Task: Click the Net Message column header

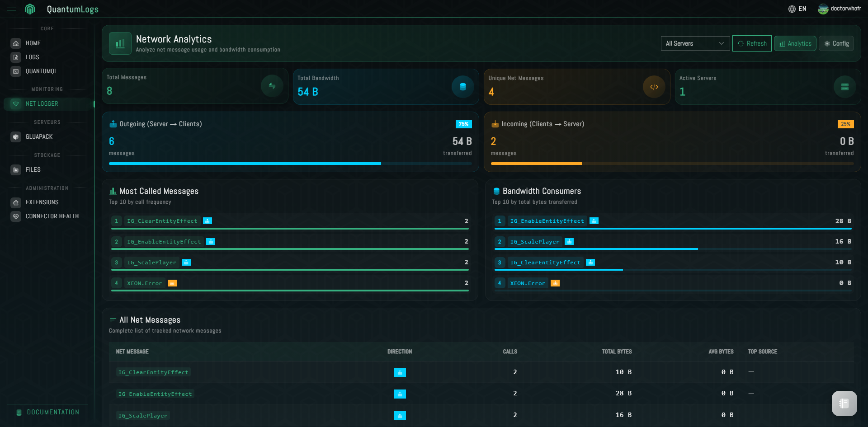Action: click(x=132, y=352)
